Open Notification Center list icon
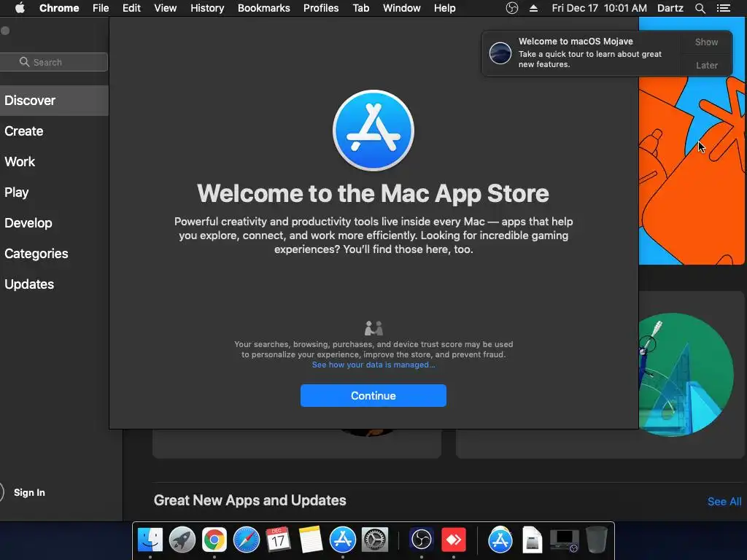The height and width of the screenshot is (560, 747). pos(724,8)
